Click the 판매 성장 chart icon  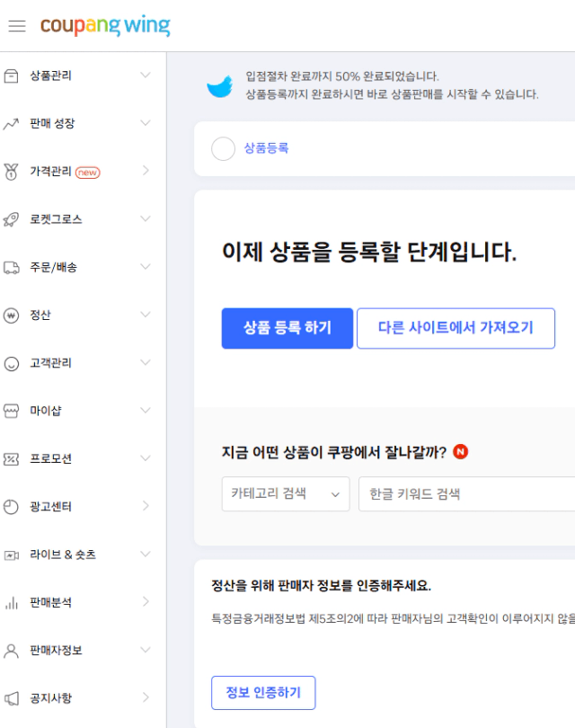11,123
